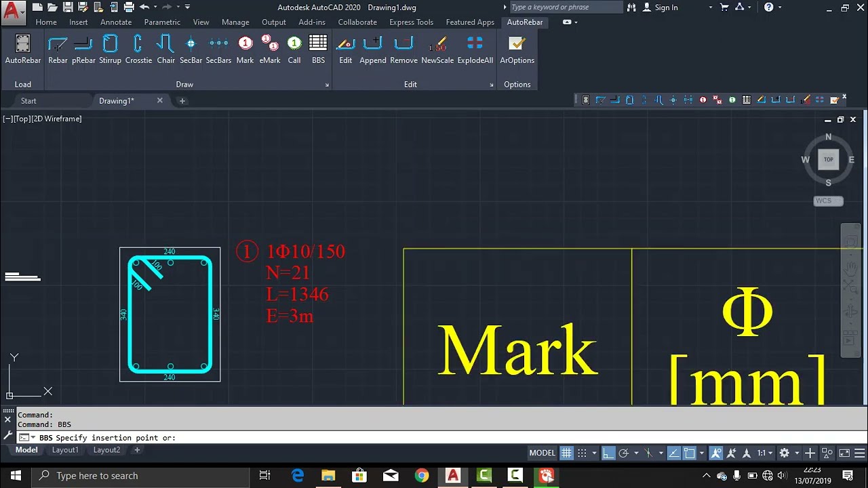Expand the Edit panel flyout
The height and width of the screenshot is (488, 868).
(492, 85)
